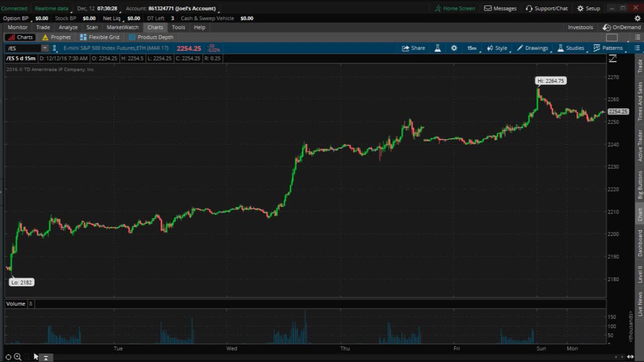
Task: Open the list menu icon above chart toolbar
Action: click(637, 37)
